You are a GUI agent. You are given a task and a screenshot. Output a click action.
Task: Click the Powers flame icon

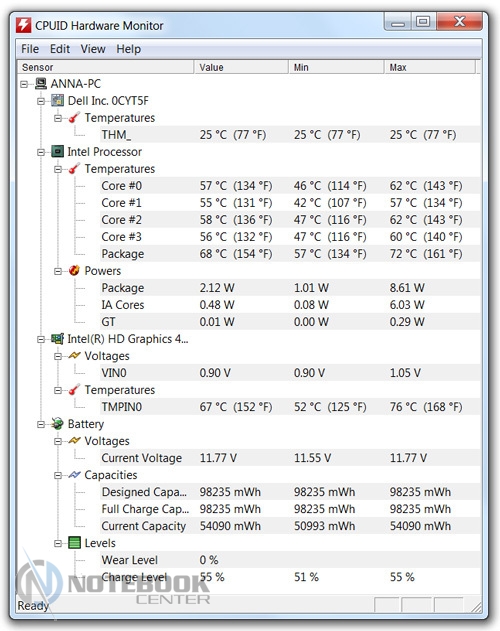pos(74,270)
